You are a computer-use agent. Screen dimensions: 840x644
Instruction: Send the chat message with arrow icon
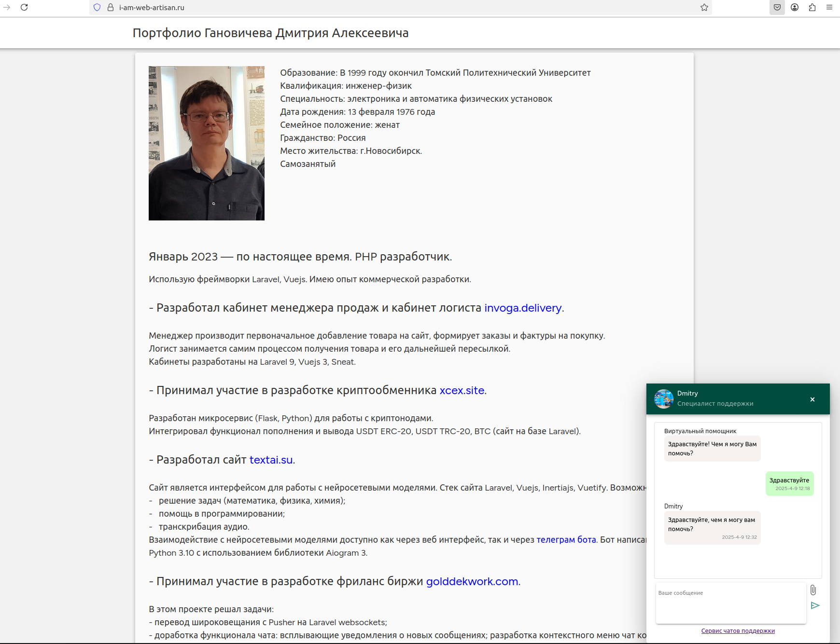pos(815,605)
